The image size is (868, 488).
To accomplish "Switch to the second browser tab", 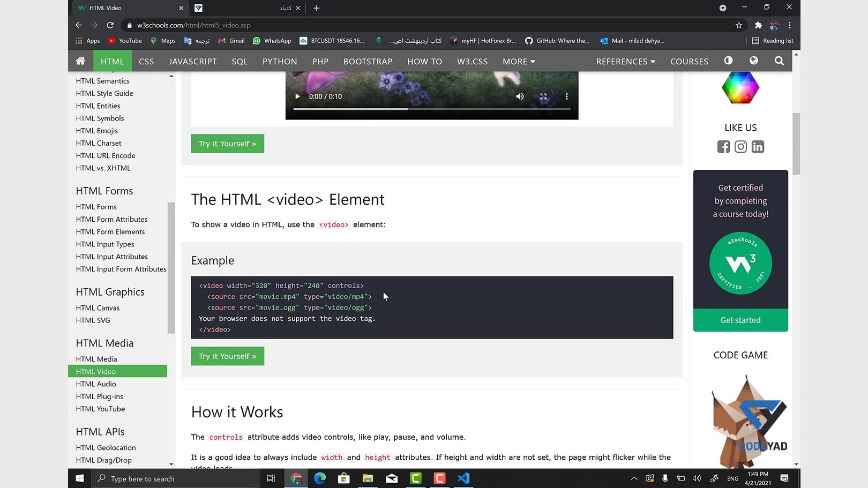I will [245, 8].
